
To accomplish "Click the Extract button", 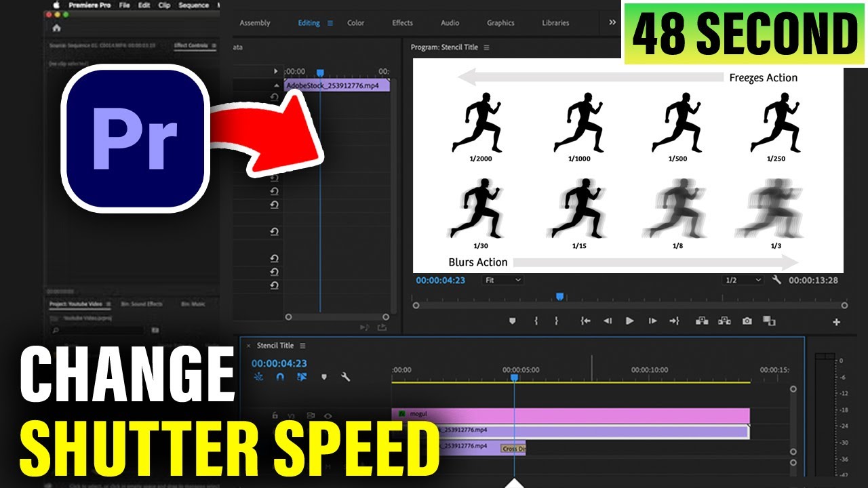I will pyautogui.click(x=724, y=321).
